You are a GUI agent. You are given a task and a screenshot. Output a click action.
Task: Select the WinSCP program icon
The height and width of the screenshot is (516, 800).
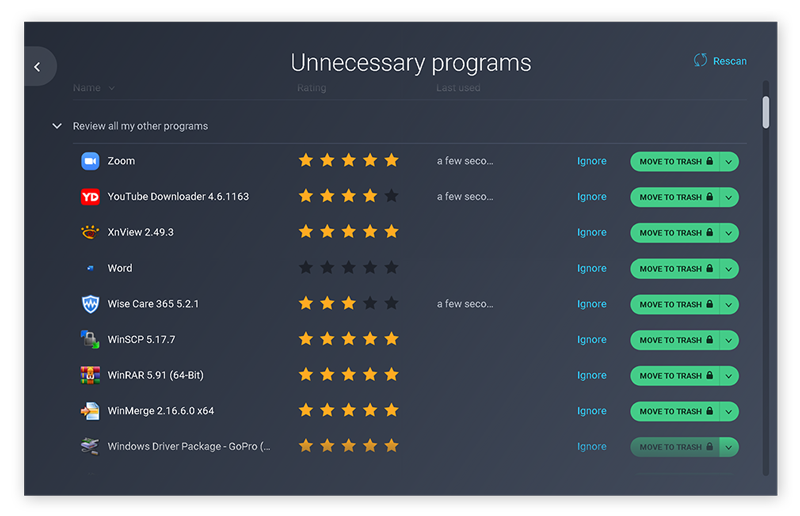(90, 340)
